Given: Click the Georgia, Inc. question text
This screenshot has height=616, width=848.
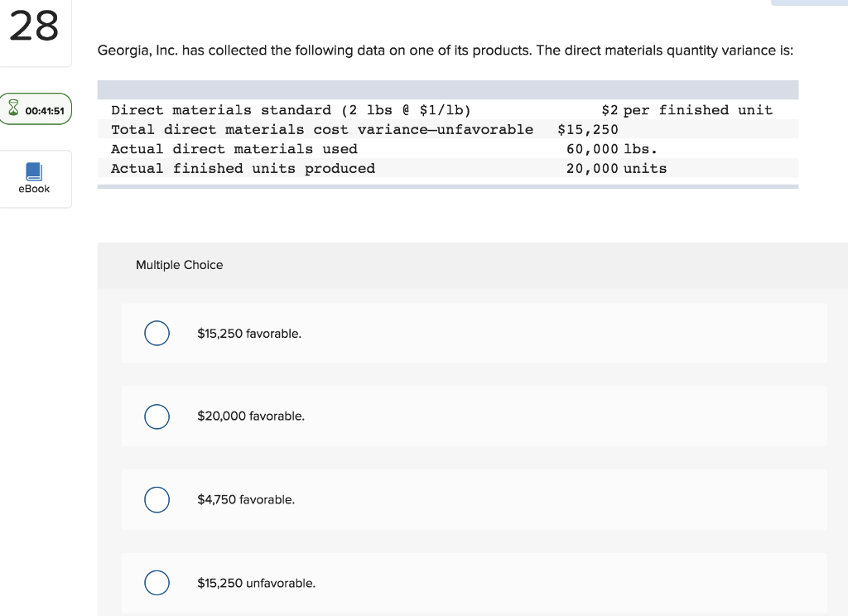Looking at the screenshot, I should 445,51.
